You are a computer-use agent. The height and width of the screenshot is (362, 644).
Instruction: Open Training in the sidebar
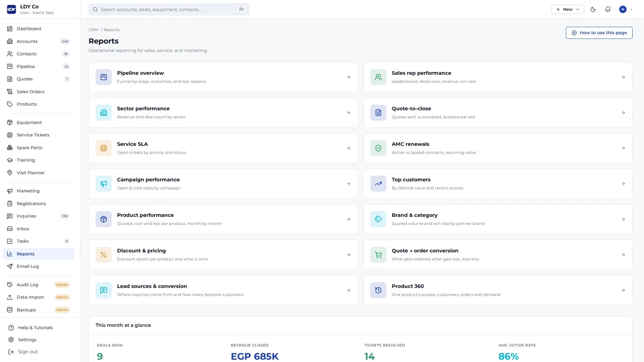pyautogui.click(x=38, y=160)
